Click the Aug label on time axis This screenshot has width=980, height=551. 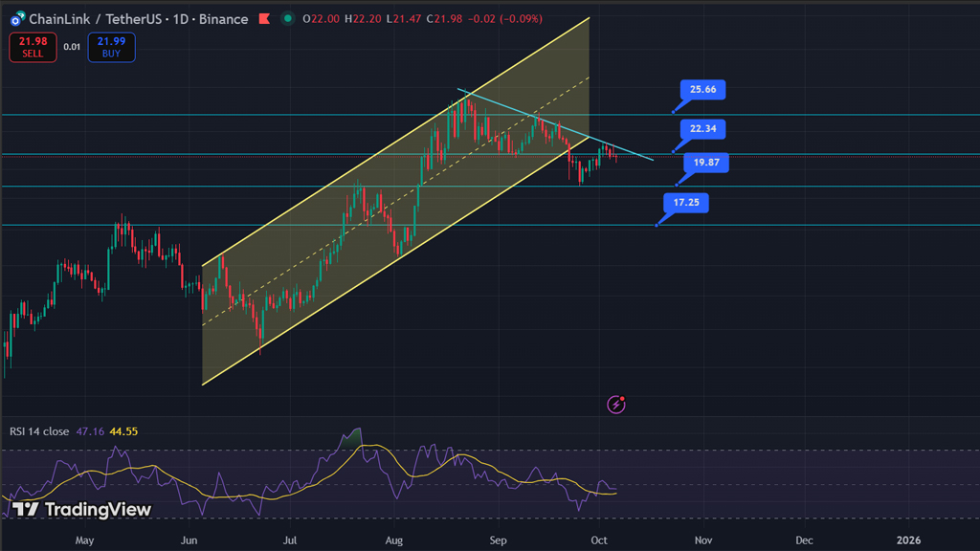click(x=393, y=540)
